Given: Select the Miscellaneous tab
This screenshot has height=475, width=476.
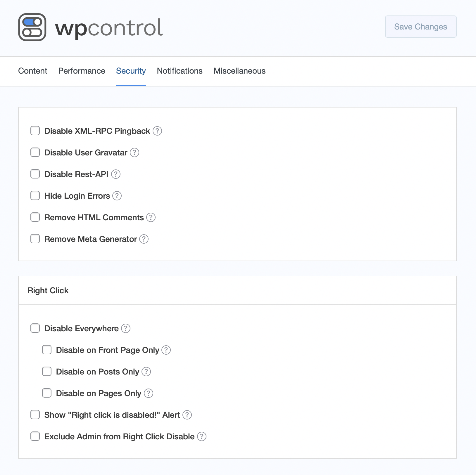Looking at the screenshot, I should click(x=239, y=71).
